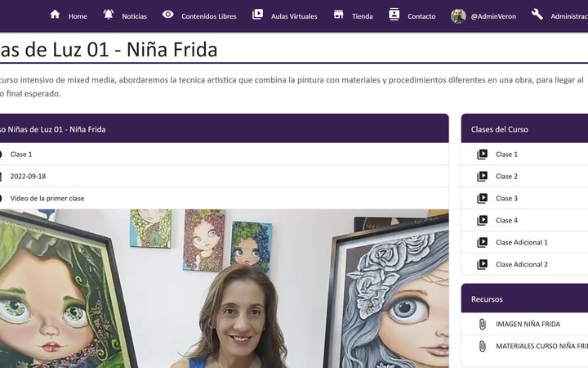Click the first class video thumbnail
Viewport: 588px width, 368px height.
[x=225, y=289]
